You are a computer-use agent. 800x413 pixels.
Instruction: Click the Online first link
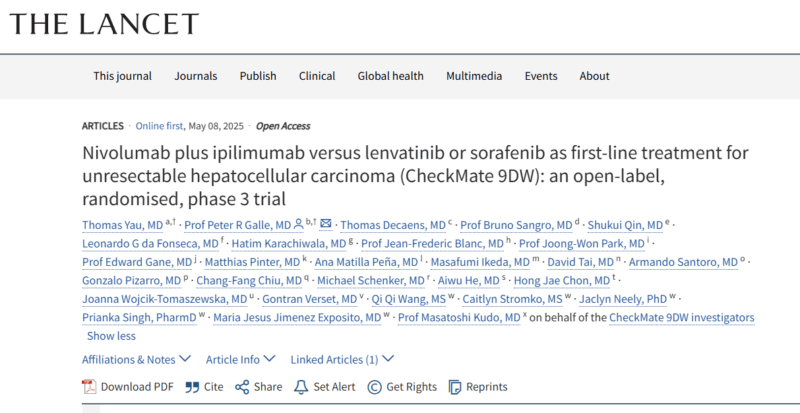[159, 126]
